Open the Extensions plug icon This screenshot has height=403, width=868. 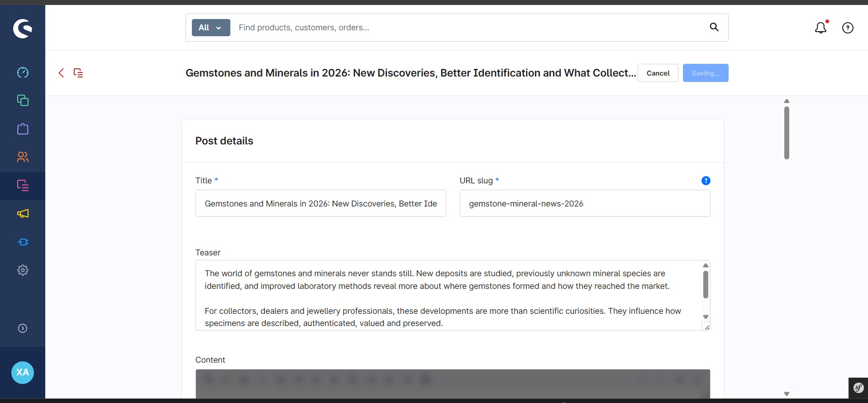(23, 242)
